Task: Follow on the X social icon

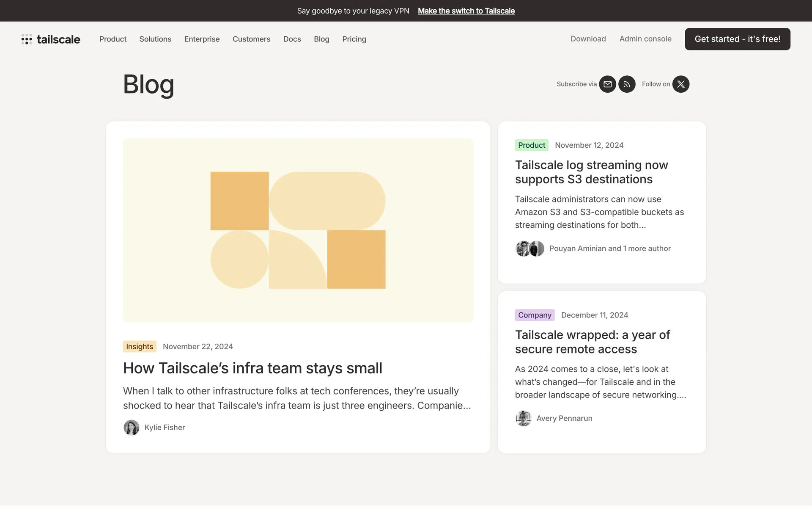Action: click(680, 84)
